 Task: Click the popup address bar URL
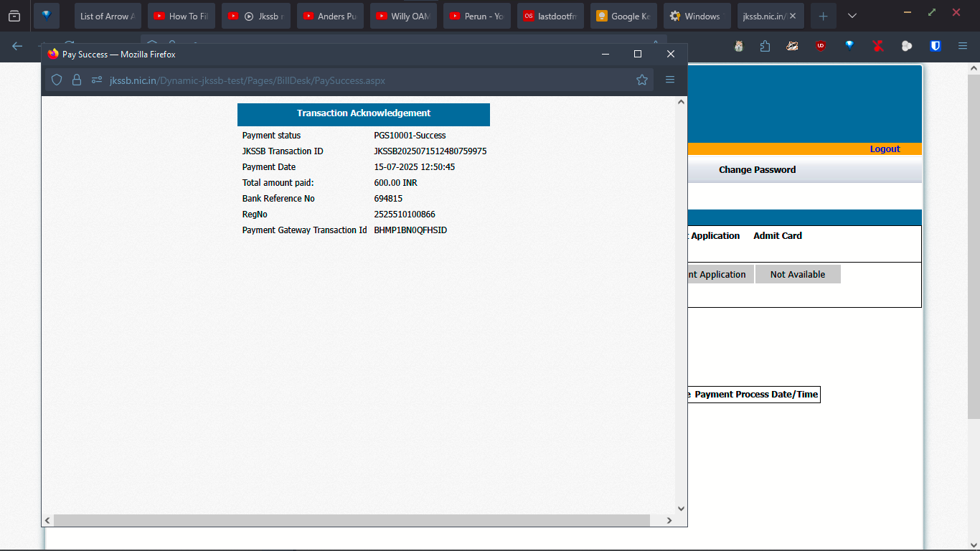pyautogui.click(x=248, y=80)
